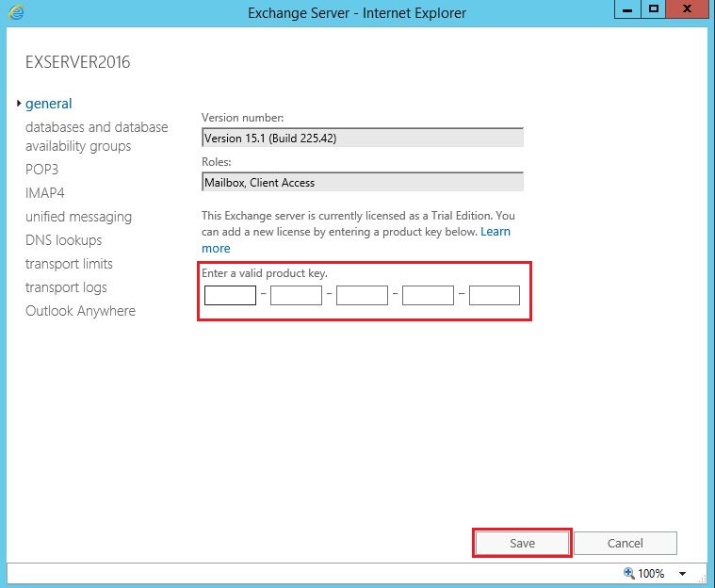This screenshot has height=588, width=715.
Task: Cancel the server settings dialog
Action: click(x=626, y=543)
